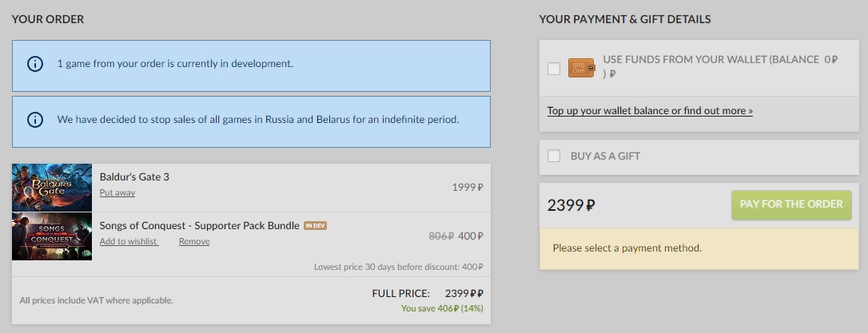This screenshot has width=868, height=333.
Task: Tick the Buy as a gift checkbox
Action: (x=554, y=156)
